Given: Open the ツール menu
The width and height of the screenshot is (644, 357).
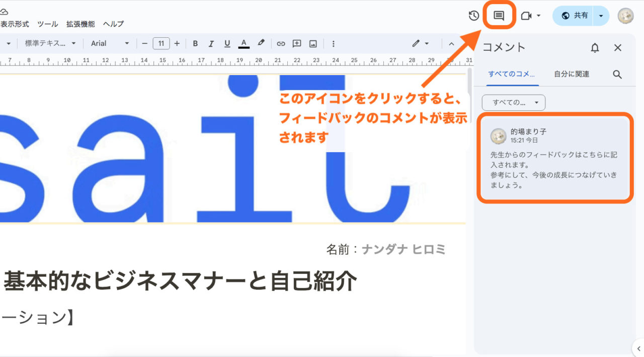Looking at the screenshot, I should (x=48, y=24).
